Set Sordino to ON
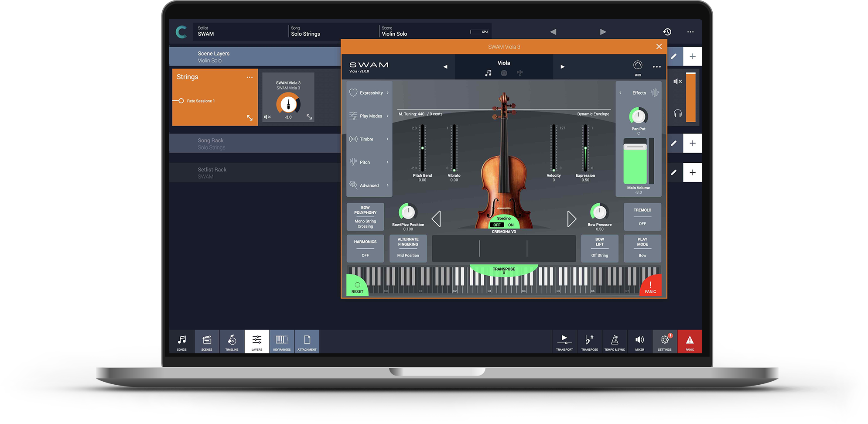 511,225
